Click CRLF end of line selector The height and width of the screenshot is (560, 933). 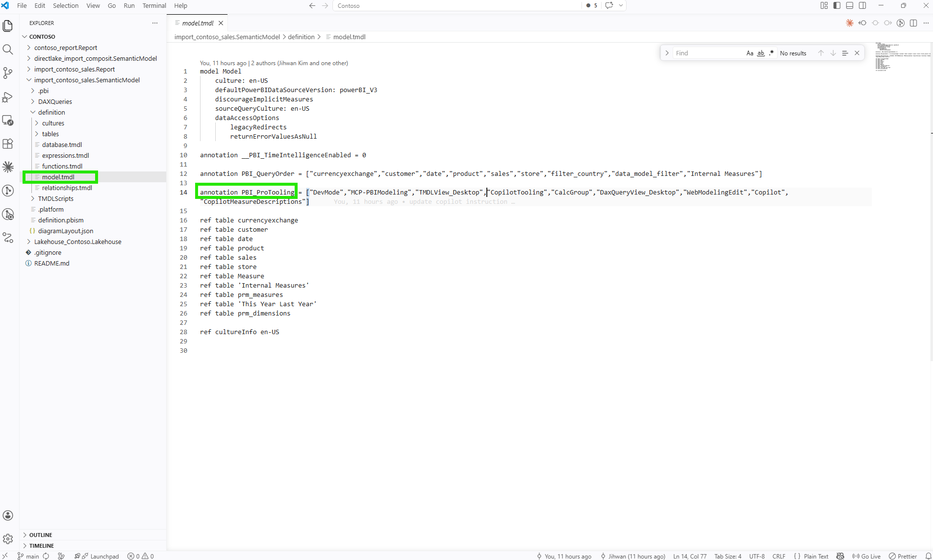point(779,556)
